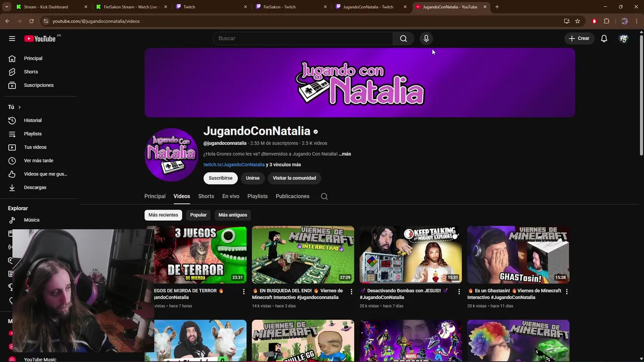Click the Suscribirse button
This screenshot has height=362, width=644.
tap(220, 178)
